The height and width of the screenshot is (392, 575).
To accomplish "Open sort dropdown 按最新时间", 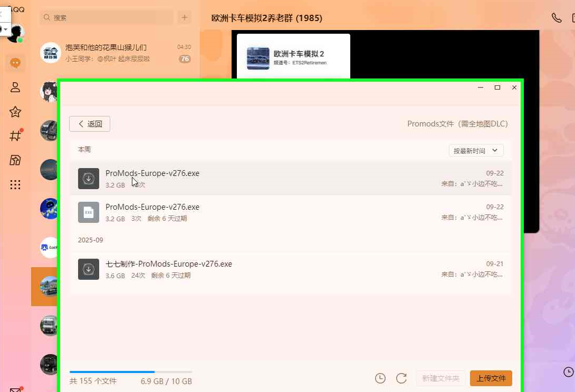I will click(x=476, y=151).
